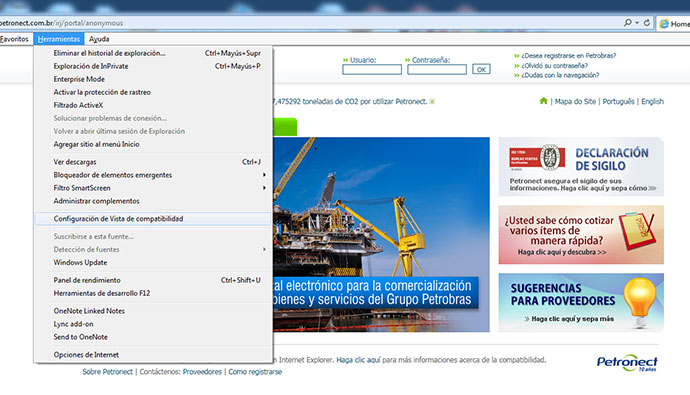Image resolution: width=690 pixels, height=395 pixels.
Task: Open the Ayuda menu
Action: tap(99, 39)
